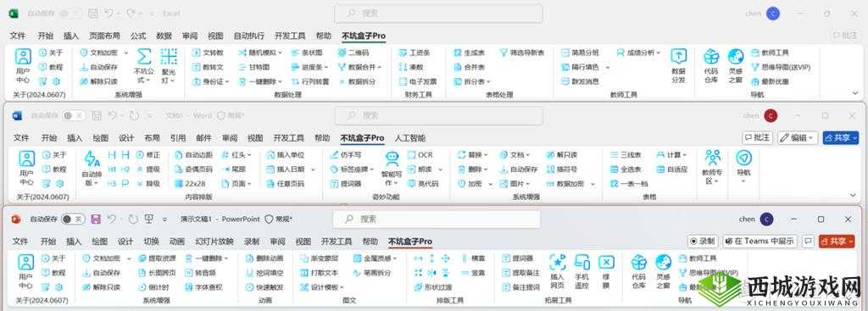Click 在 Teams 中展示 button
Image resolution: width=868 pixels, height=311 pixels.
click(x=759, y=241)
